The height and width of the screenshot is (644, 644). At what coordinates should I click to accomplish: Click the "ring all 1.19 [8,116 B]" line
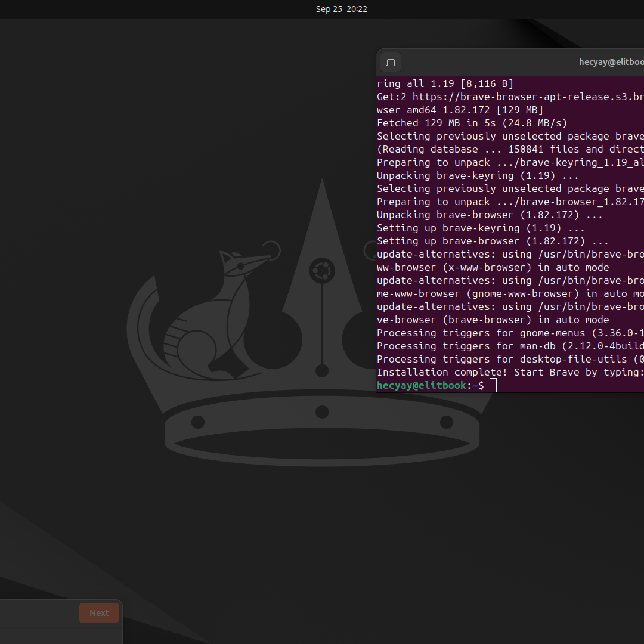[x=445, y=83]
